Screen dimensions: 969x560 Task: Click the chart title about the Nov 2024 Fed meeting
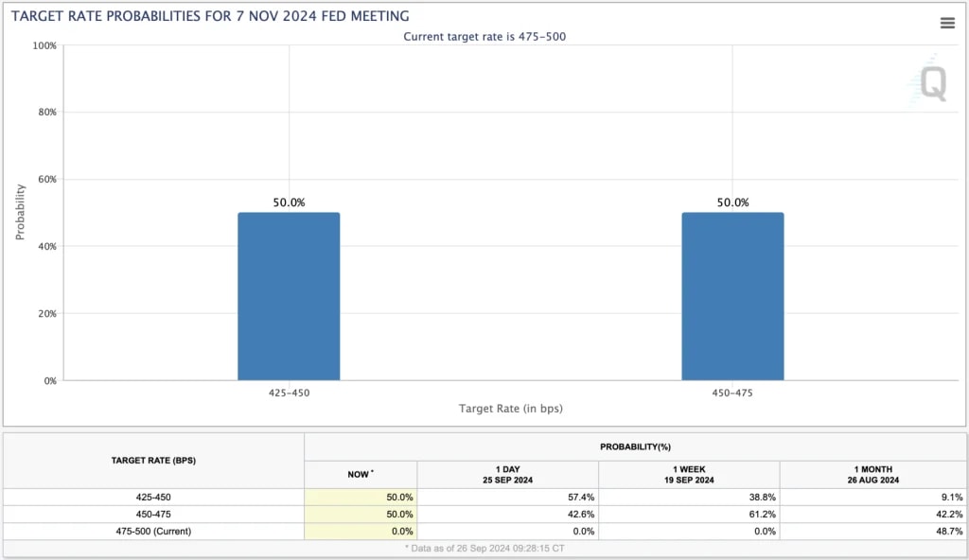pos(208,15)
